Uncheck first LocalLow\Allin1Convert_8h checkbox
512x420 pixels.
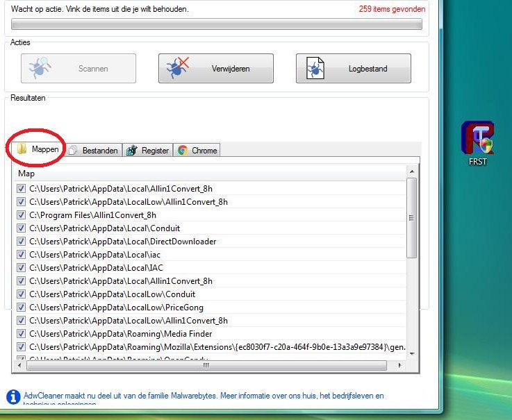tap(22, 202)
